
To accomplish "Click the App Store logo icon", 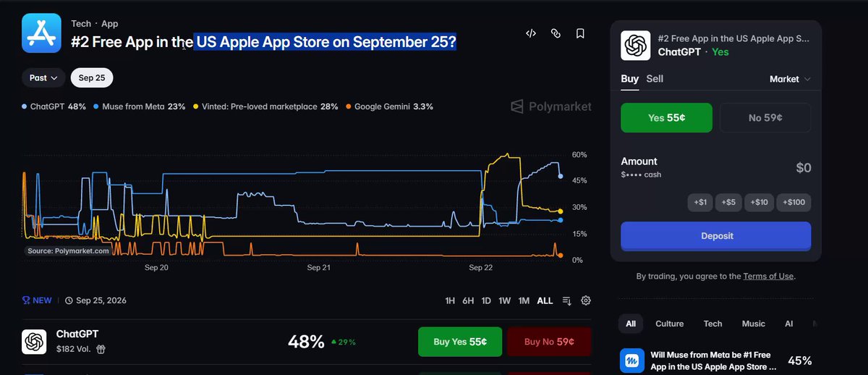I will (42, 33).
